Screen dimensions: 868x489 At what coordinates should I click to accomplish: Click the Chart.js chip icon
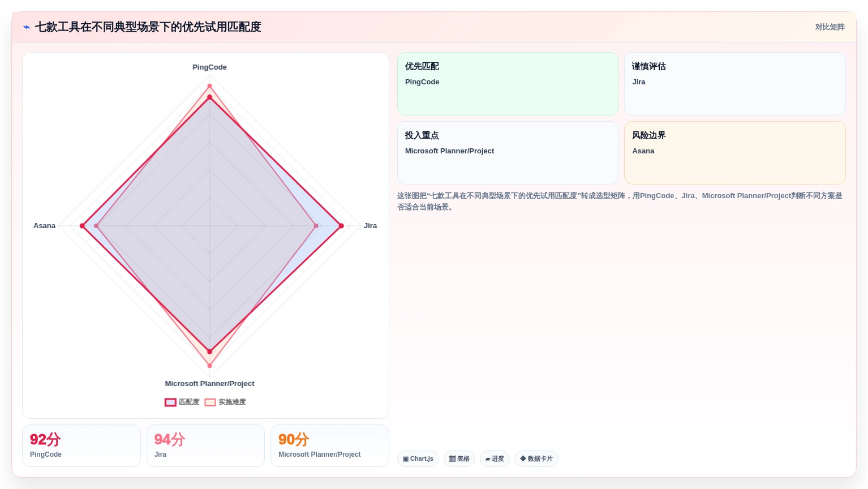[x=406, y=459]
